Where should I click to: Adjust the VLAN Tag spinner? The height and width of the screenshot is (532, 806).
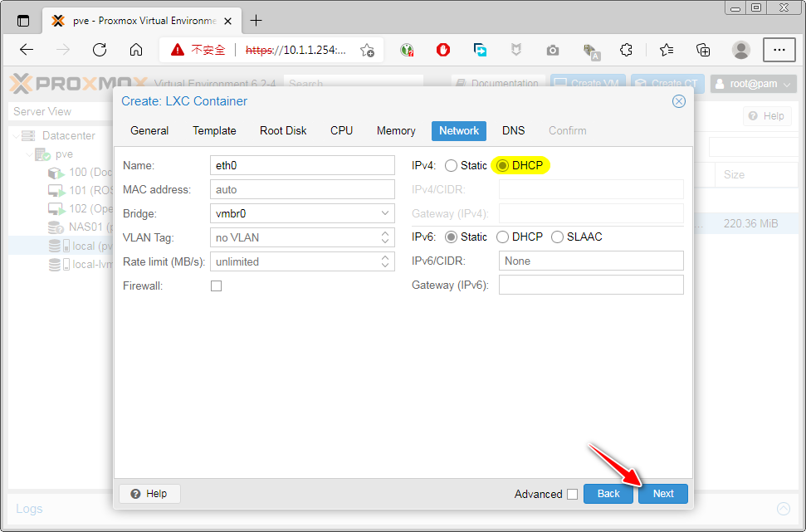pyautogui.click(x=385, y=237)
